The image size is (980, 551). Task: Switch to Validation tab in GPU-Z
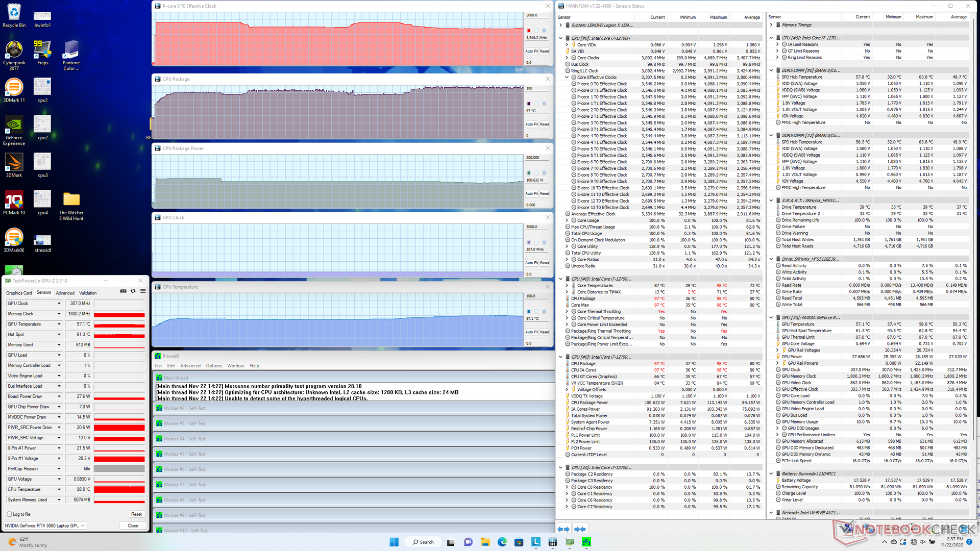click(88, 293)
